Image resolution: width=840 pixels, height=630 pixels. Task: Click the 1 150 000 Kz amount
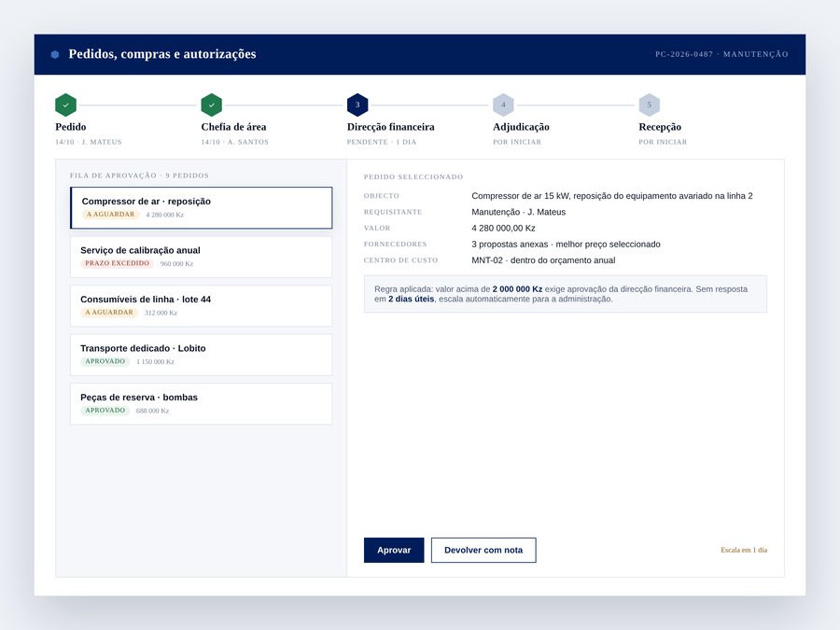coord(155,361)
